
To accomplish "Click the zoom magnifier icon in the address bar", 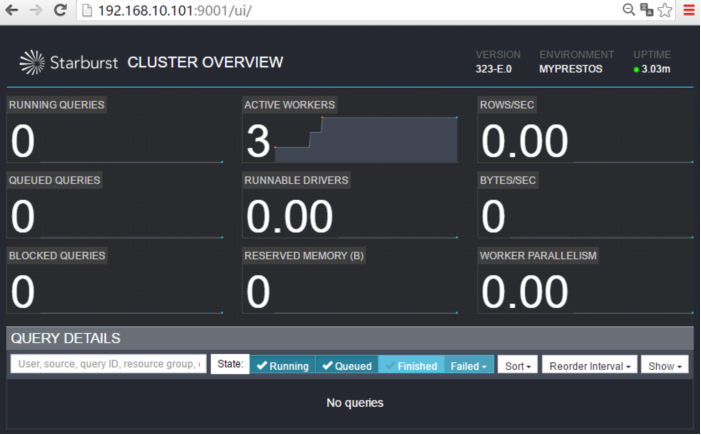I will (629, 9).
